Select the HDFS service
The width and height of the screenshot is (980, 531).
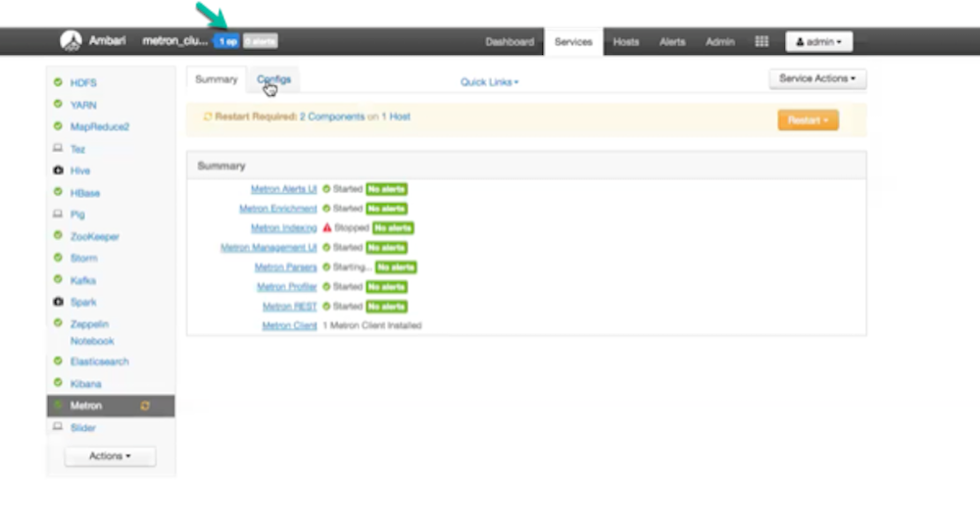pyautogui.click(x=83, y=82)
